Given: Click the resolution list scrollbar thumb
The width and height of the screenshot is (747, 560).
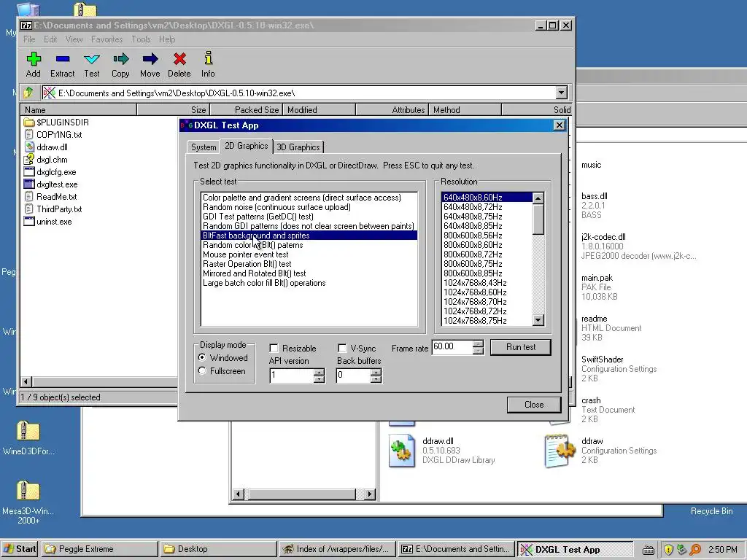Looking at the screenshot, I should [x=538, y=219].
